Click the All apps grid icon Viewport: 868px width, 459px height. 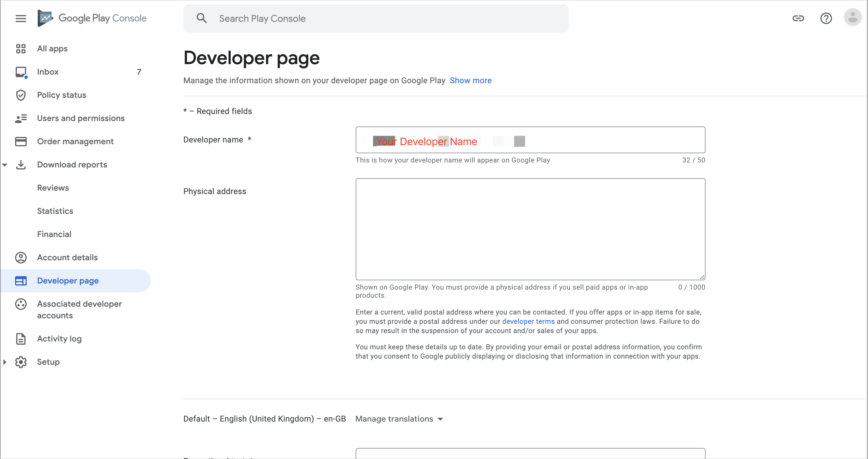(21, 48)
